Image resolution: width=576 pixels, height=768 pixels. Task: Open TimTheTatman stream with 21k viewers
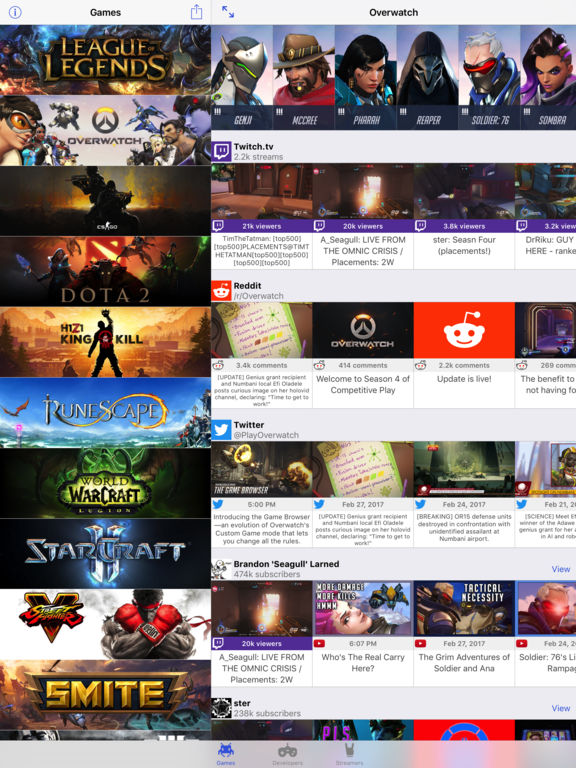coord(262,216)
